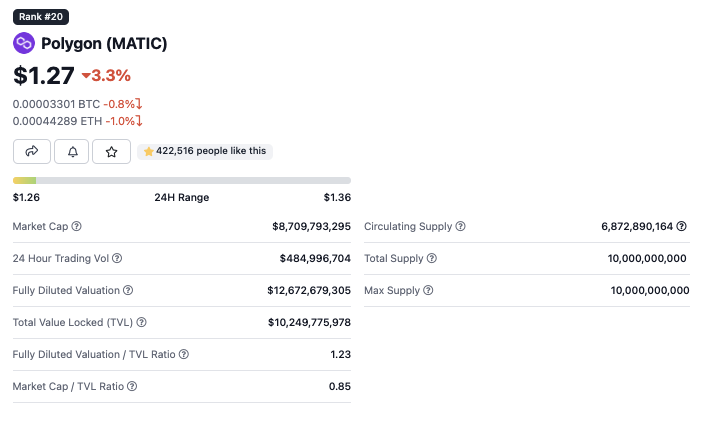The image size is (707, 423).
Task: Open Fully Diluted Valuation / TVL Ratio info icon
Action: pos(184,354)
